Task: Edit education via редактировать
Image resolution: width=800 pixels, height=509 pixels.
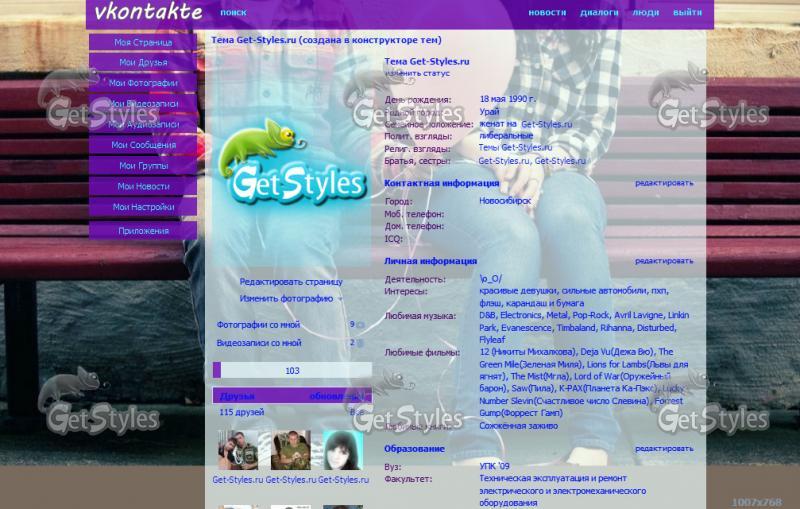Action: pos(664,448)
